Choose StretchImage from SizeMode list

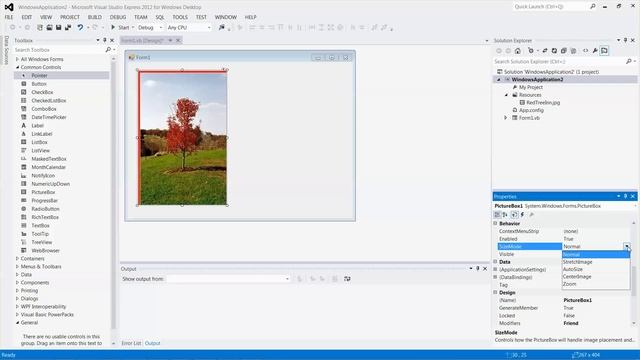pyautogui.click(x=596, y=262)
